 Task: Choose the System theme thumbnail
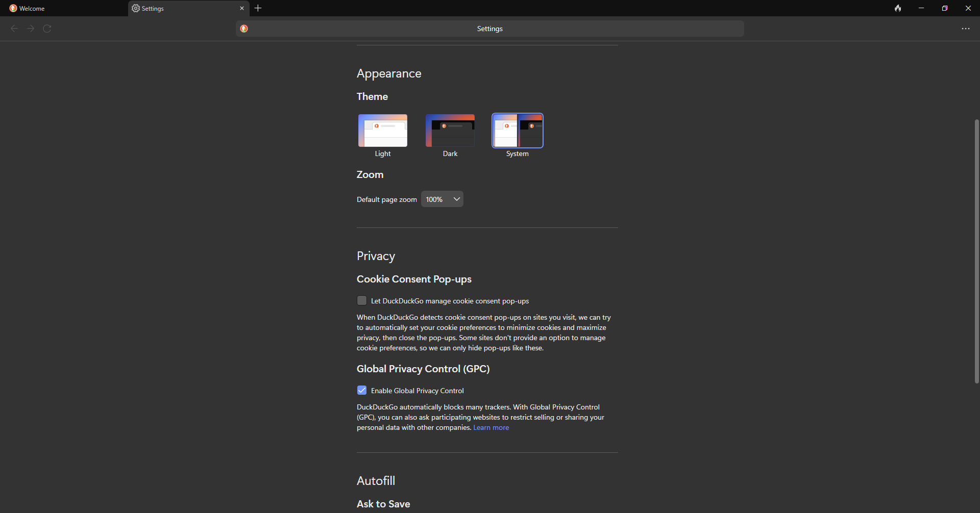pyautogui.click(x=518, y=131)
